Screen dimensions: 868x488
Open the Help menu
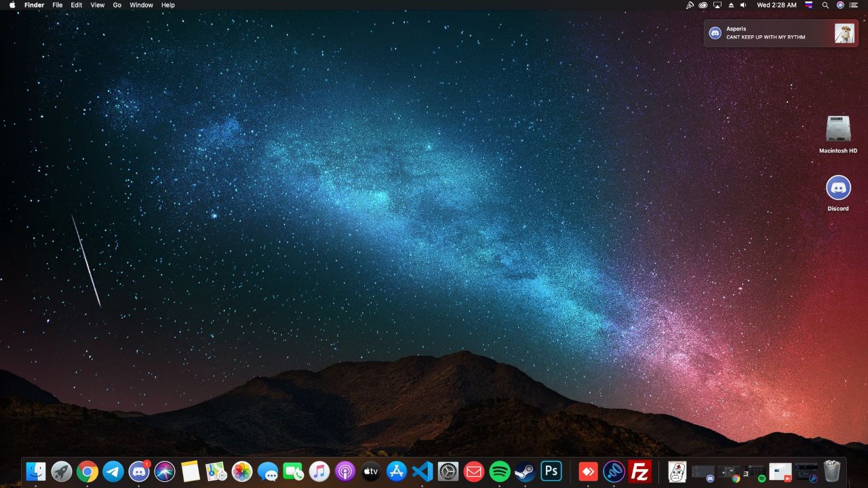[168, 5]
